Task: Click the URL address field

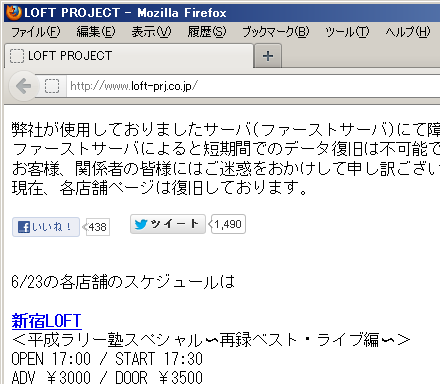Action: coord(253,86)
